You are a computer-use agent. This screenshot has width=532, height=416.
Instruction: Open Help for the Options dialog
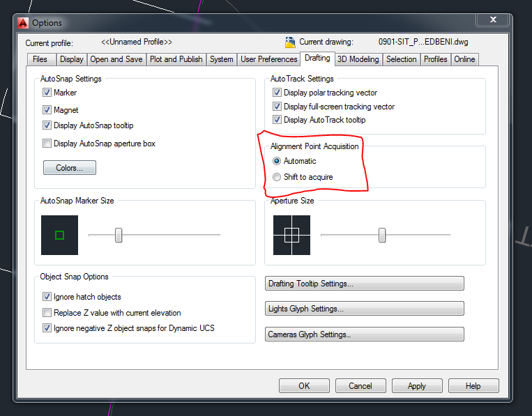[x=473, y=386]
